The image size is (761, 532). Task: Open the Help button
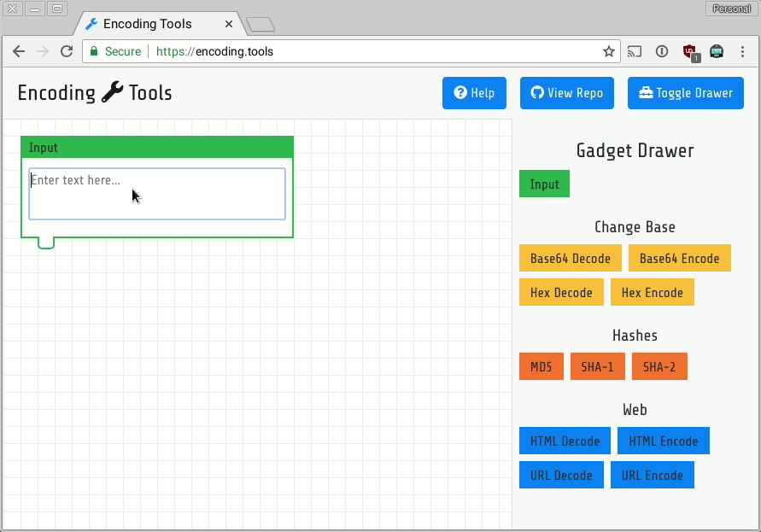[474, 93]
